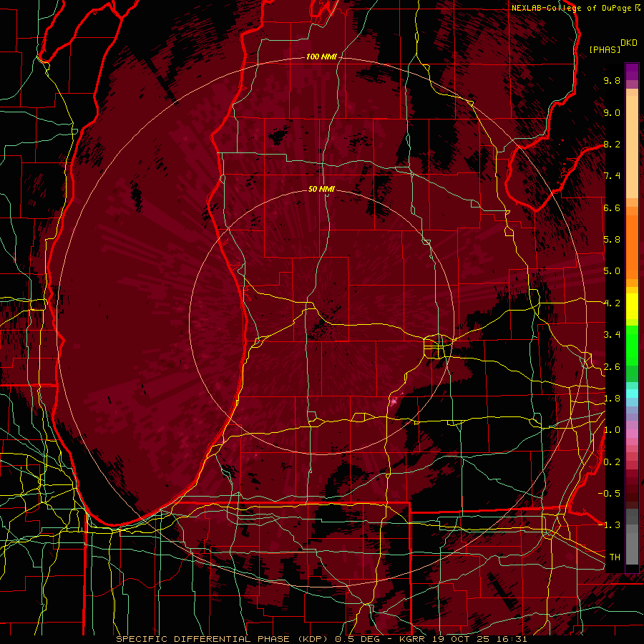Pick the purple segment atop the color bar
644x644 pixels.
pos(632,72)
